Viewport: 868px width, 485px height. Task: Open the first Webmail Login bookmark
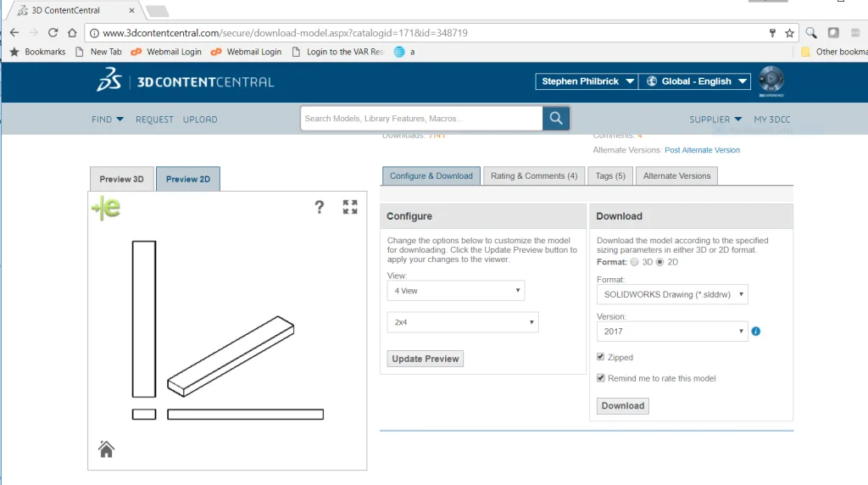[x=166, y=52]
